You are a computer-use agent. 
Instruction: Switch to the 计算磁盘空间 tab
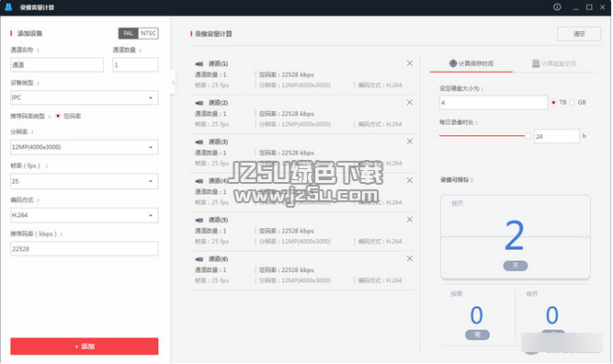[554, 63]
